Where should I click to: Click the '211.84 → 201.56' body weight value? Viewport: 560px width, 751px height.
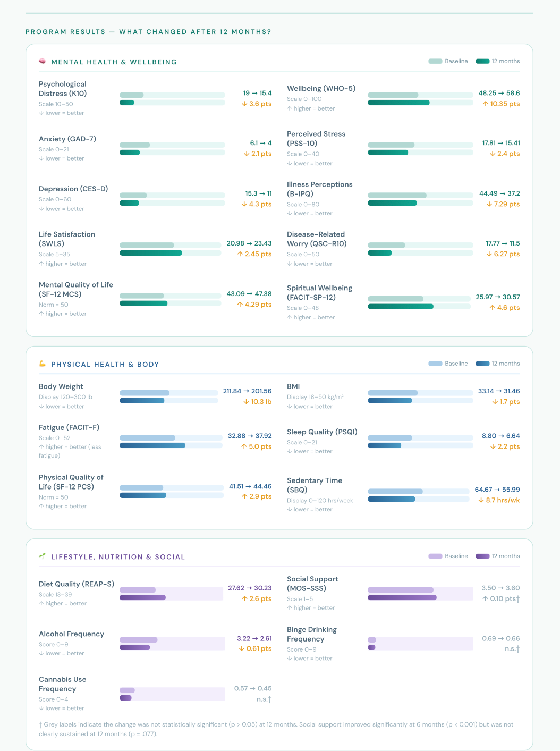pyautogui.click(x=248, y=391)
